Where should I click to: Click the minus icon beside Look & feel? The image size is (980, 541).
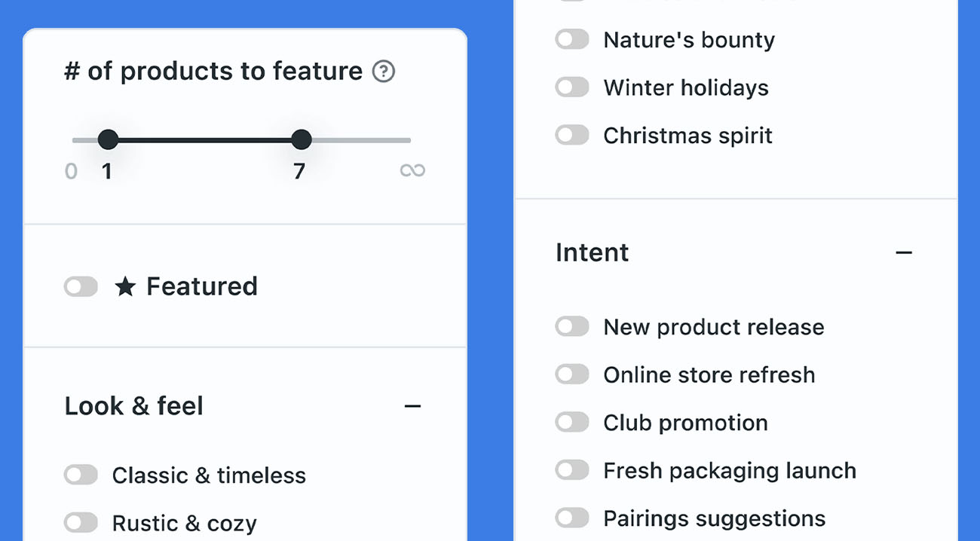[x=412, y=405]
